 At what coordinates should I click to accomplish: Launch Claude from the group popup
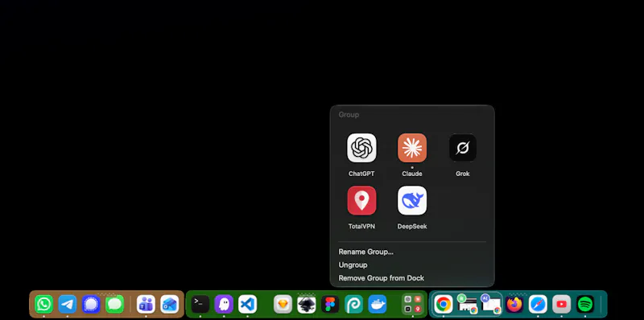pyautogui.click(x=412, y=148)
